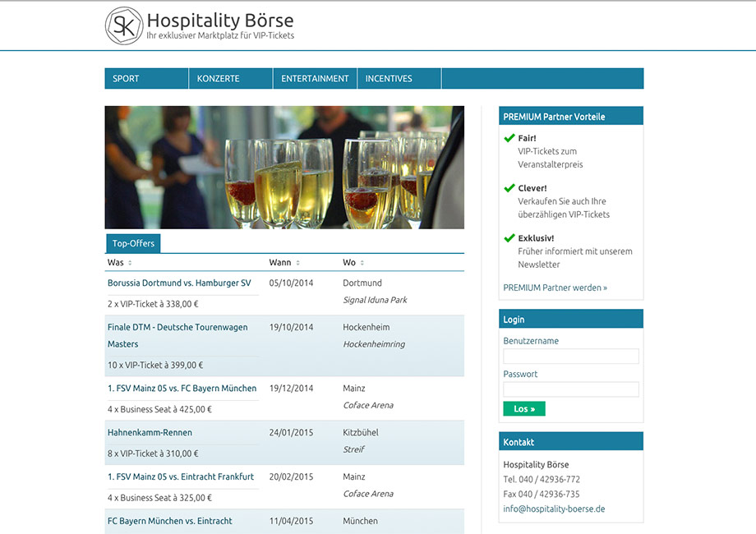
Task: Open the ENTERTAINMENT menu
Action: [315, 79]
